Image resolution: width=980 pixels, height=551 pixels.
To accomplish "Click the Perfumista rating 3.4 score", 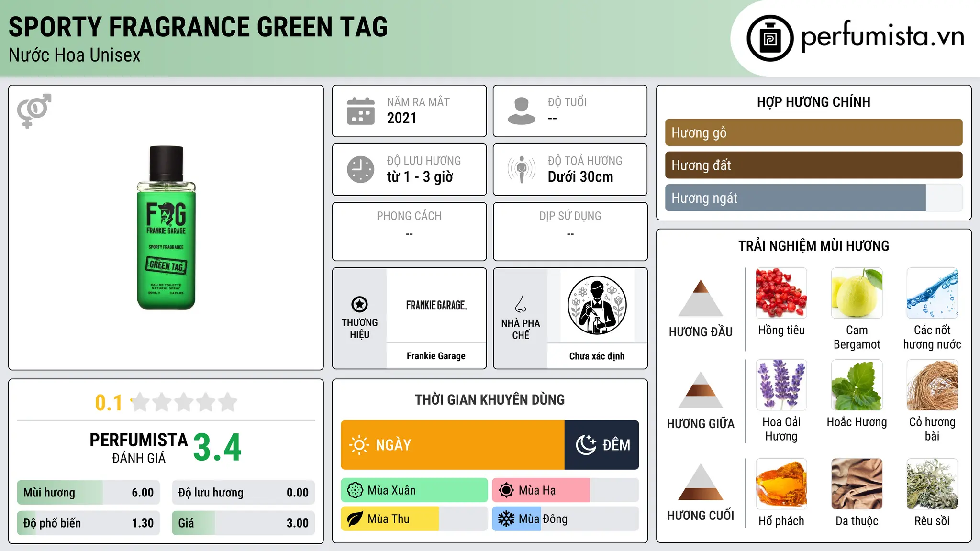I will (217, 448).
